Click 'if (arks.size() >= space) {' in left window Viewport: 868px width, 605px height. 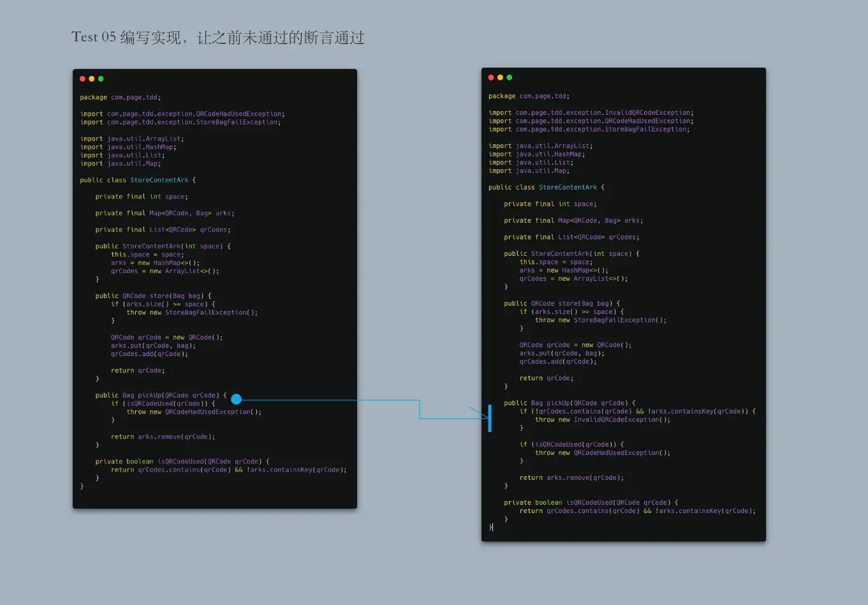[x=163, y=304]
